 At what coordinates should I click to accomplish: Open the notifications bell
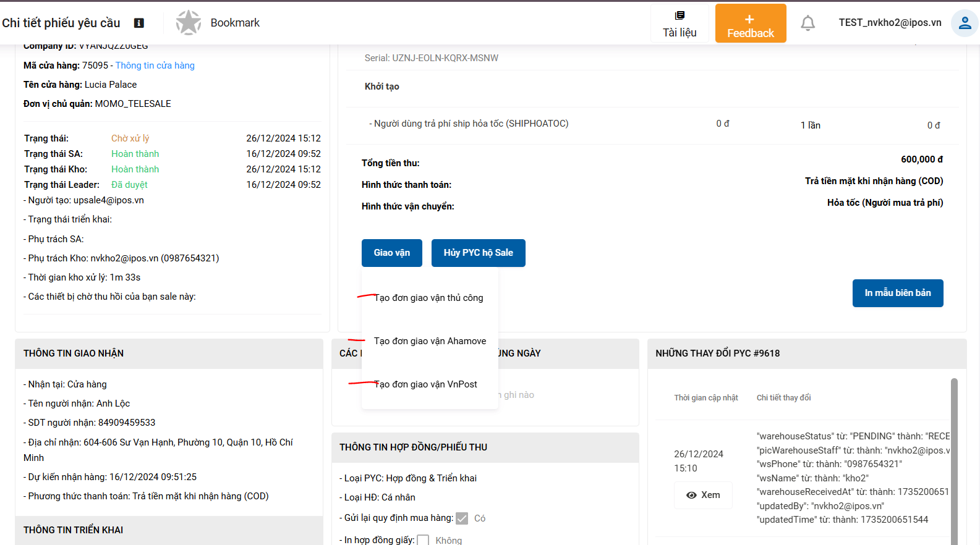click(807, 23)
